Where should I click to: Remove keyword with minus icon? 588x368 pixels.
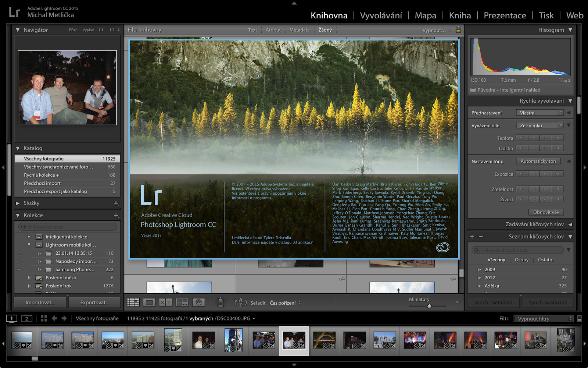tap(481, 237)
